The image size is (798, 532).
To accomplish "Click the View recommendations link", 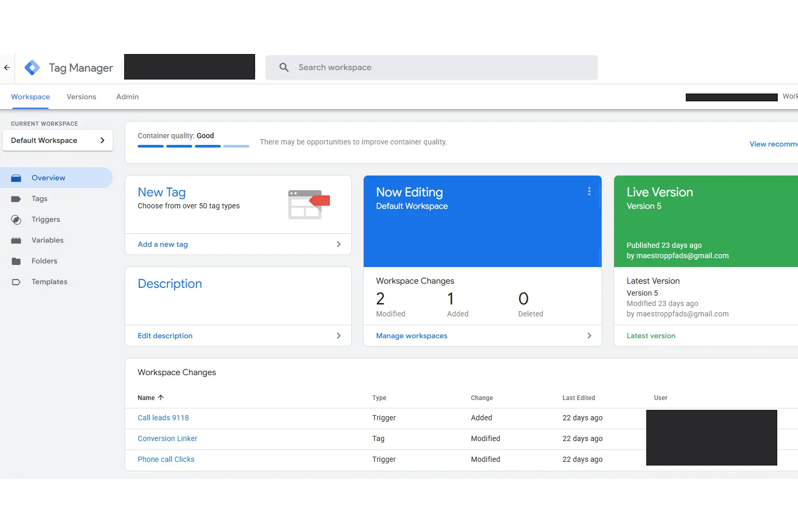I will pyautogui.click(x=774, y=144).
